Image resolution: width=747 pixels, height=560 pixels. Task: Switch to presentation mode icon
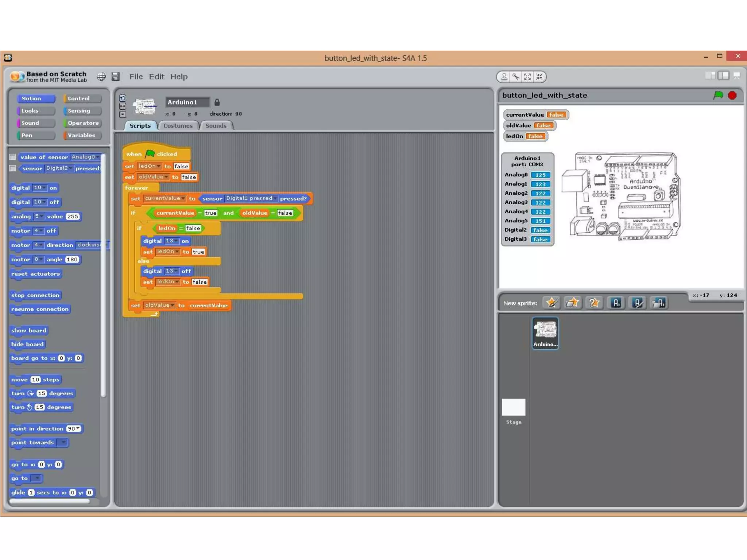click(x=737, y=76)
